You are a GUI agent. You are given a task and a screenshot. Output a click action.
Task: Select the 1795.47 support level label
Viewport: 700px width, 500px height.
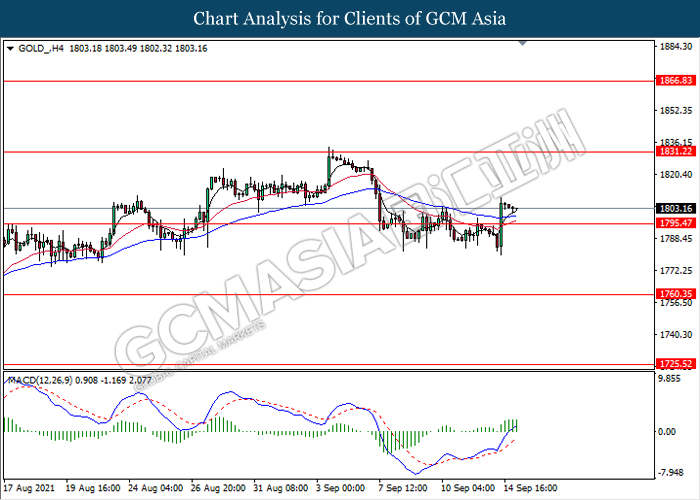(676, 223)
